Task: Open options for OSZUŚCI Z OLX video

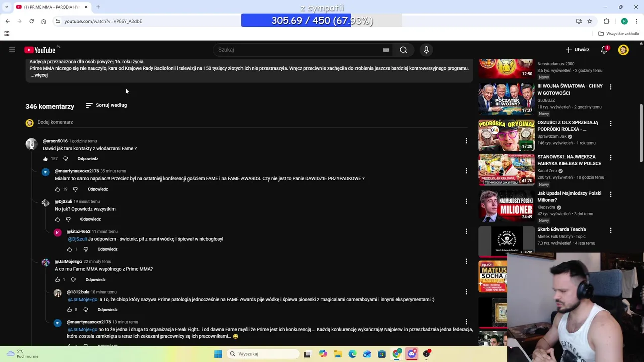Action: tap(611, 123)
